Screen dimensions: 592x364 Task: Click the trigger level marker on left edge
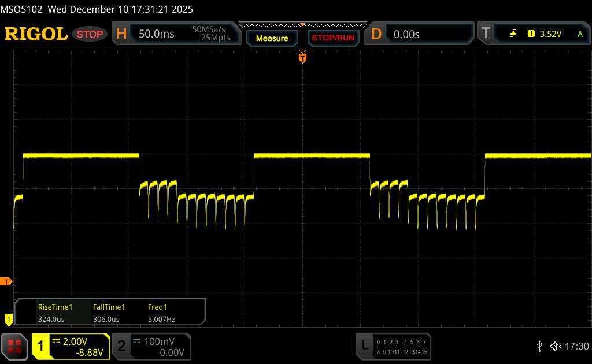coord(7,281)
